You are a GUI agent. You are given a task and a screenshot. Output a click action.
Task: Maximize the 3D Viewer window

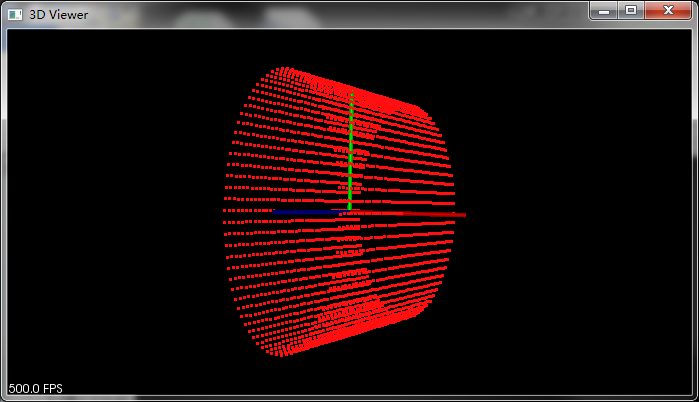coord(631,11)
